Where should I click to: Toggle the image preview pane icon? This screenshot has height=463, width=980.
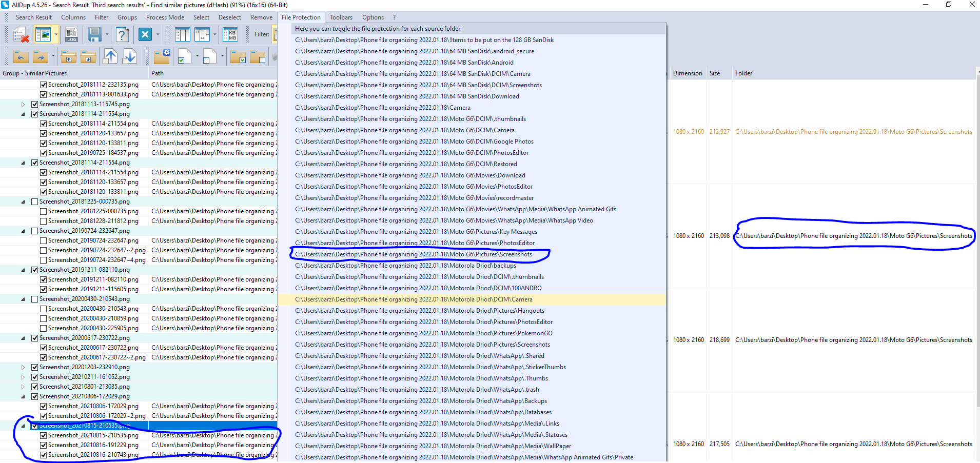point(43,35)
